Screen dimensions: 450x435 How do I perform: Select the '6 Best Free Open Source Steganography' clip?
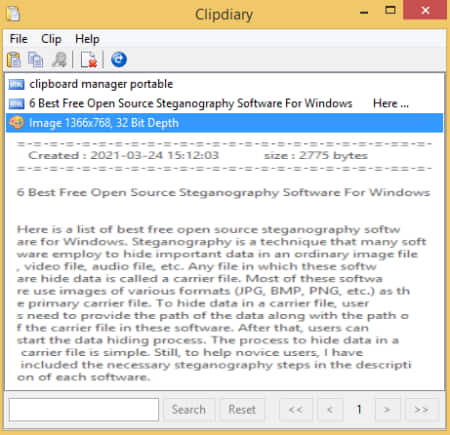[x=225, y=104]
